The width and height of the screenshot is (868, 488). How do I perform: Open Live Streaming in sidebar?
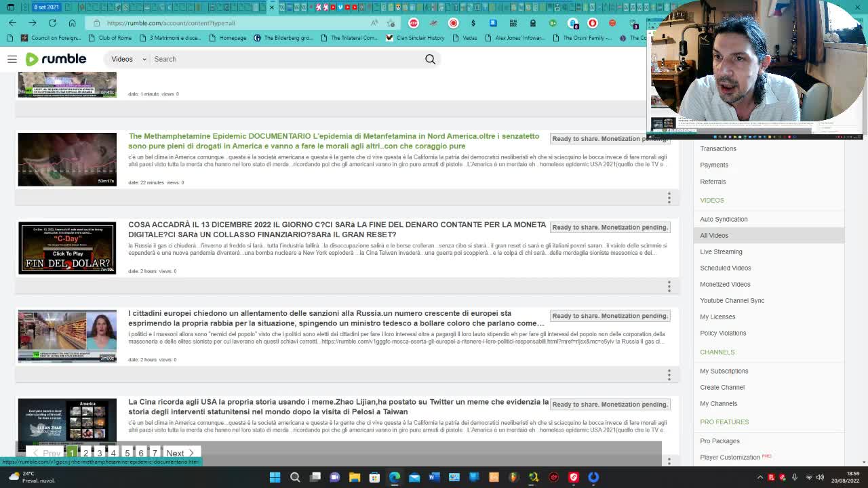click(721, 251)
